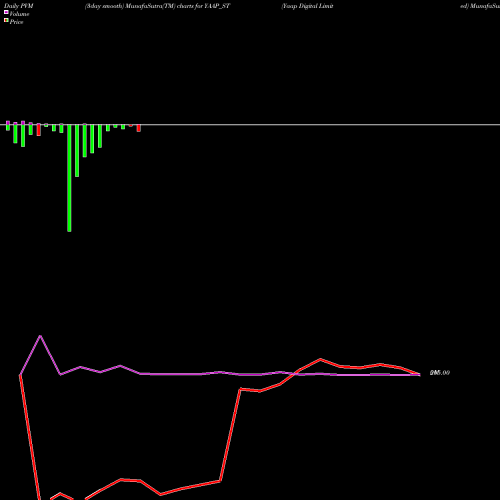500x500 pixels.
Task: Click the 'Volume' legend label
Action: pos(19,14)
